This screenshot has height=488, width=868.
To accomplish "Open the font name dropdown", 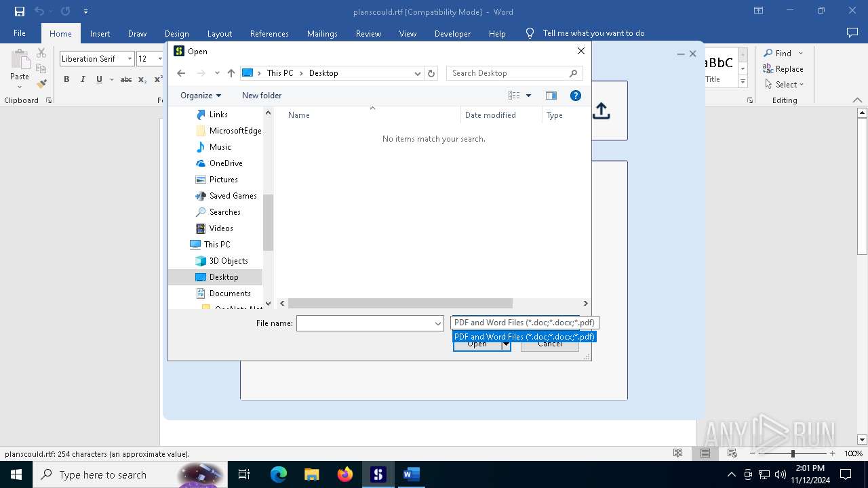I will pyautogui.click(x=130, y=59).
